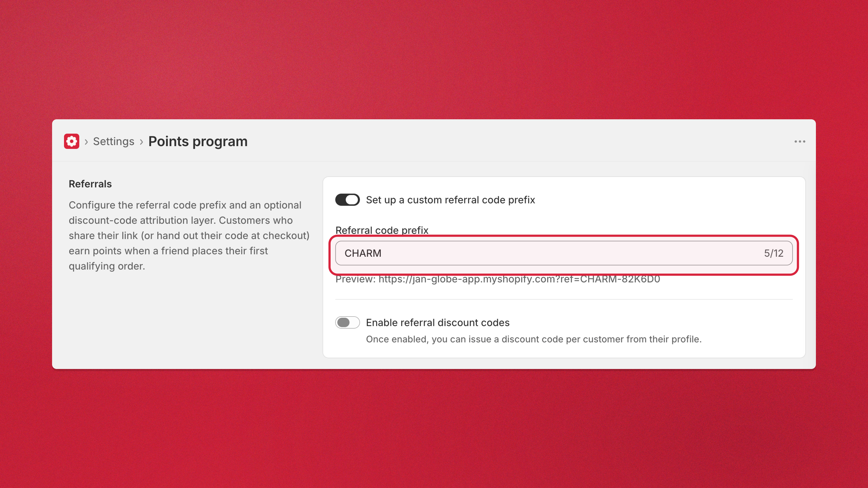Go back to Settings breadcrumb
The height and width of the screenshot is (488, 868).
(114, 142)
